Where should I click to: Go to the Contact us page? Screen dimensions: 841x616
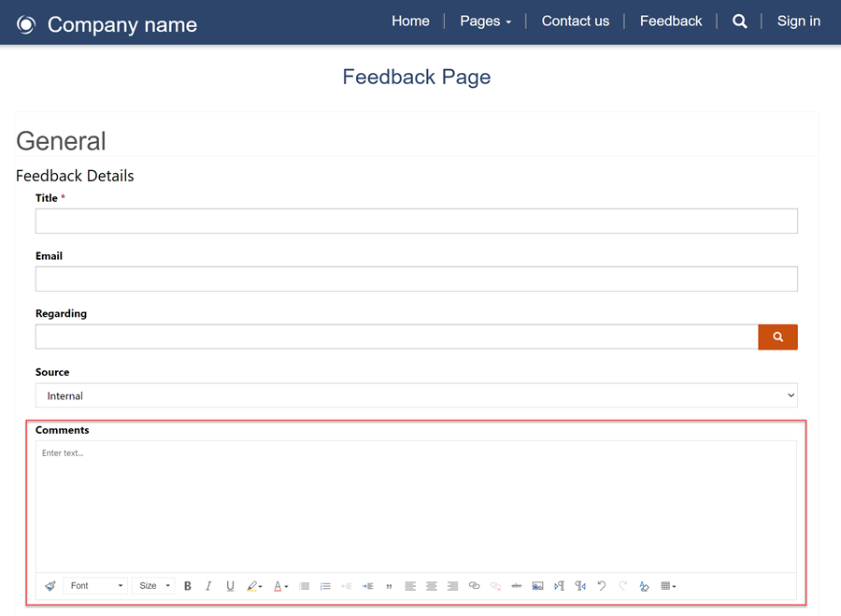point(575,21)
